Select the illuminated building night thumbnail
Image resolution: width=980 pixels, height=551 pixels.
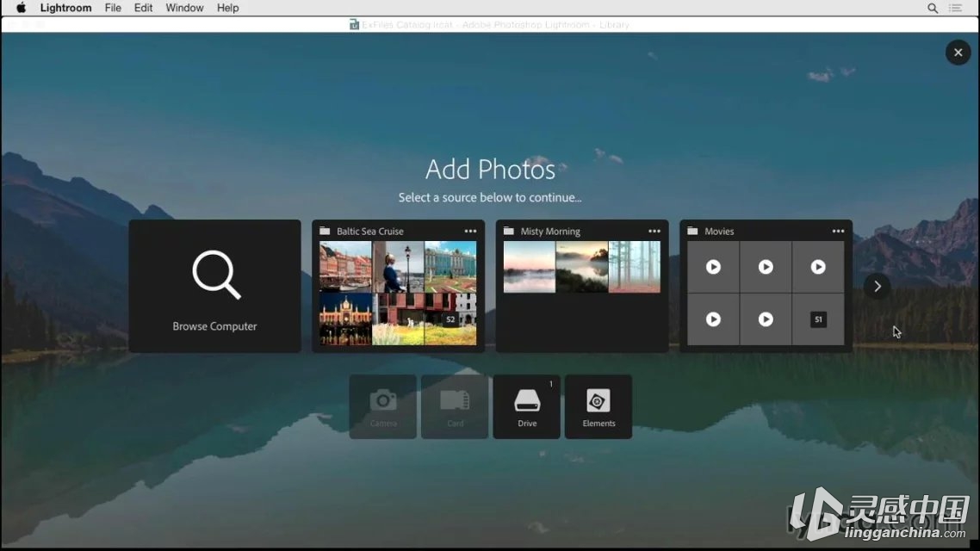[x=345, y=319]
